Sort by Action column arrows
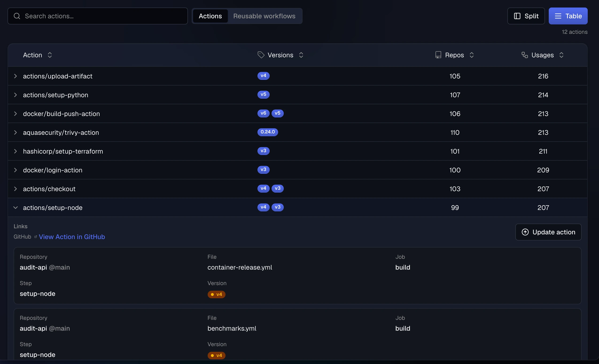The image size is (599, 364). 50,55
